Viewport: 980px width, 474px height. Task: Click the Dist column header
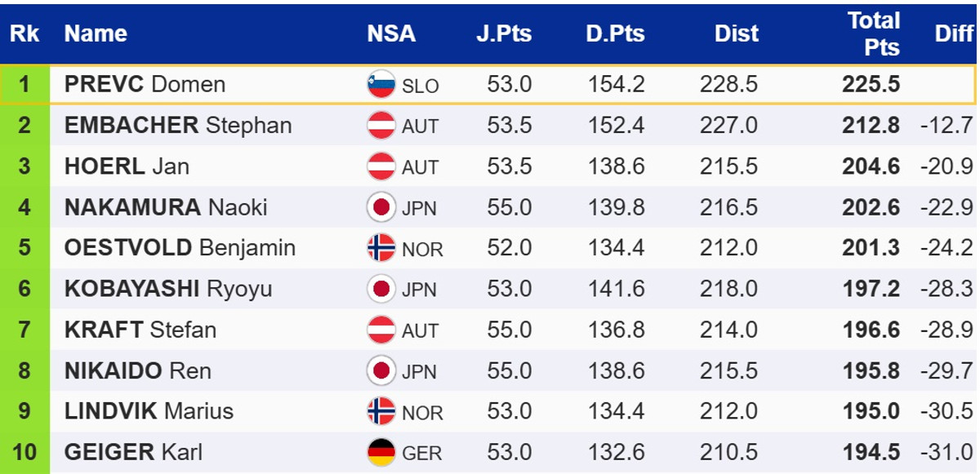tap(736, 33)
